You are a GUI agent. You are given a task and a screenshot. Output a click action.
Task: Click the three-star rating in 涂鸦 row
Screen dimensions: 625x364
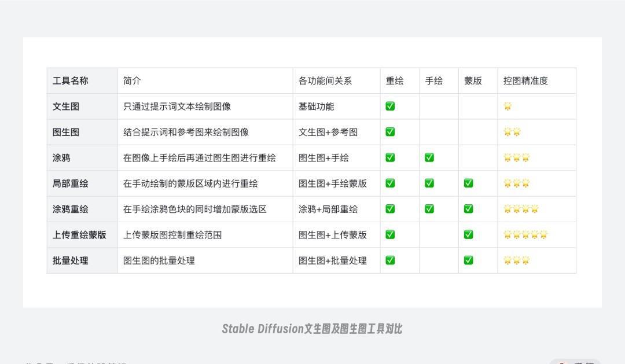[517, 157]
